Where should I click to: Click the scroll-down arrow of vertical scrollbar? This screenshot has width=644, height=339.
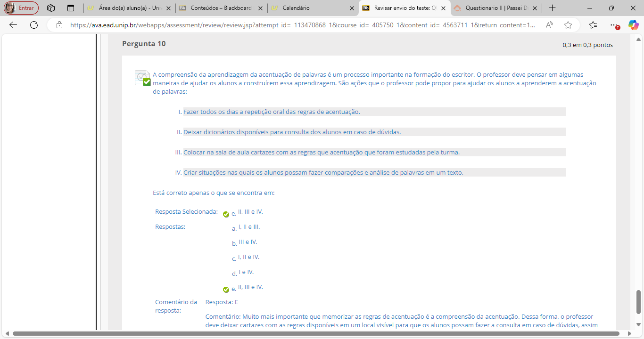pyautogui.click(x=639, y=325)
